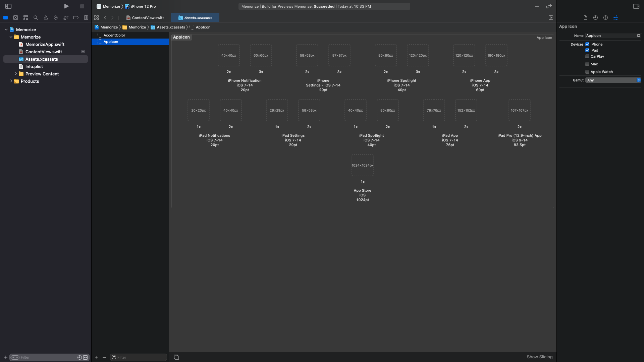Select AccentColor in the asset list
Image resolution: width=644 pixels, height=362 pixels.
click(x=114, y=35)
